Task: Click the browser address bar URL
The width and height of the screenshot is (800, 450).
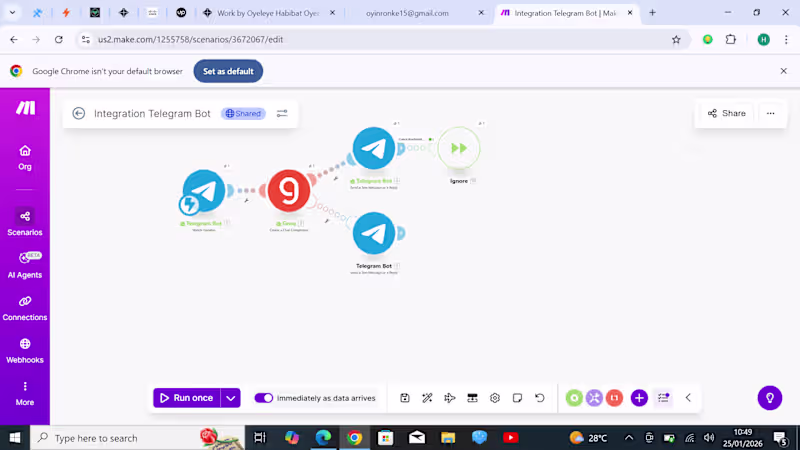Action: coord(190,39)
